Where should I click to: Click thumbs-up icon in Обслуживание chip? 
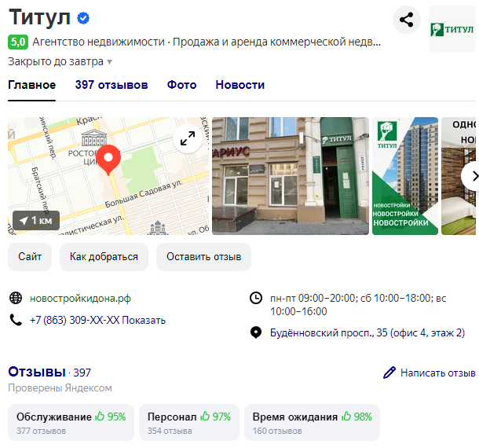[x=100, y=417]
